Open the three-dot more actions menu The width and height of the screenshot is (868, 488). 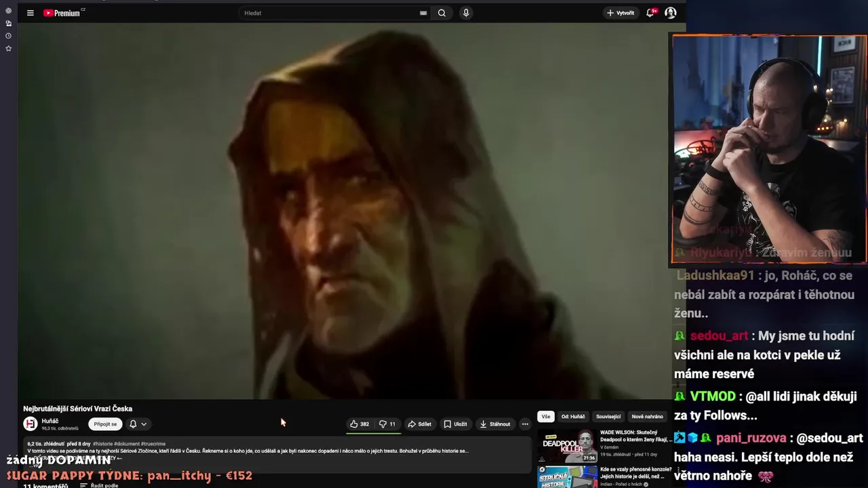tap(525, 424)
